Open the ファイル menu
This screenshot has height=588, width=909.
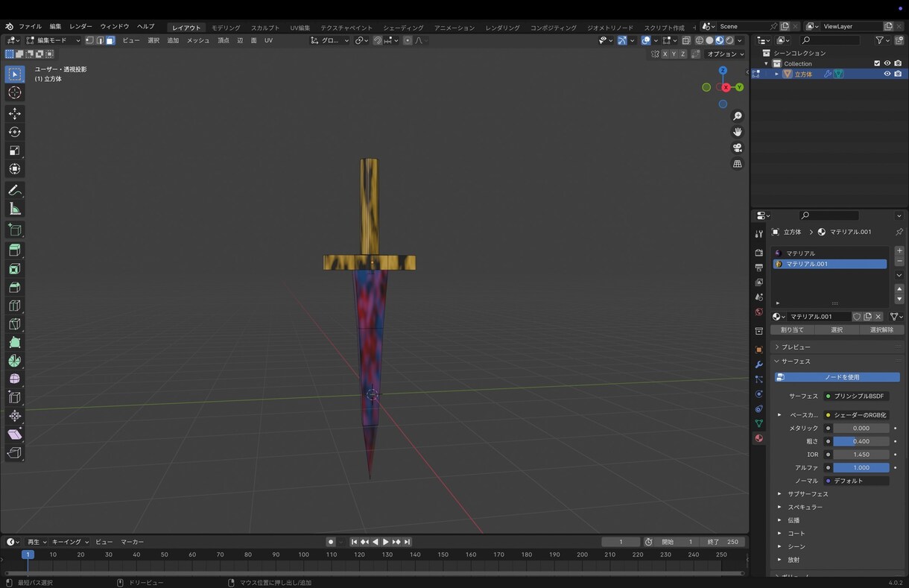coord(30,27)
